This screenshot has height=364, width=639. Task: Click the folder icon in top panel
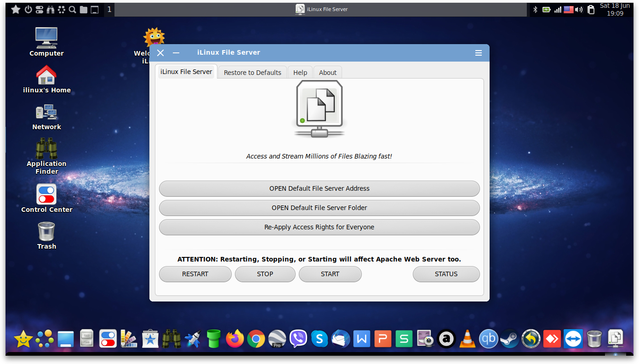coord(84,9)
